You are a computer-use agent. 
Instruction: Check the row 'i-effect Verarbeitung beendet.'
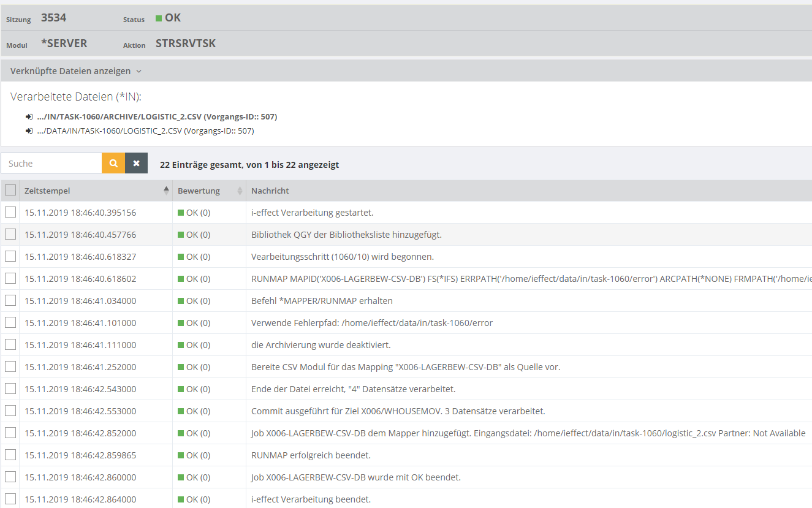[x=10, y=499]
